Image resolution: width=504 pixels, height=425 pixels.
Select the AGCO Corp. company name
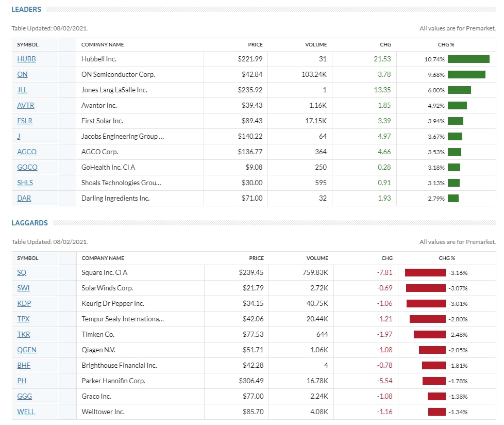click(x=99, y=152)
